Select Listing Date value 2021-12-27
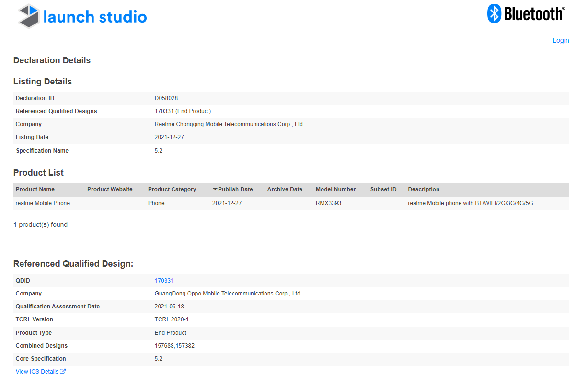The image size is (588, 378). tap(169, 137)
